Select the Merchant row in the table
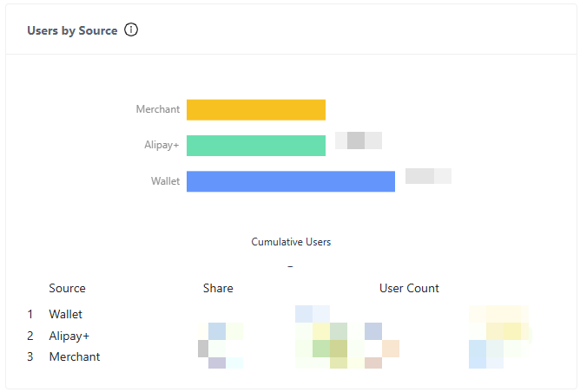The width and height of the screenshot is (580, 392). pyautogui.click(x=75, y=356)
